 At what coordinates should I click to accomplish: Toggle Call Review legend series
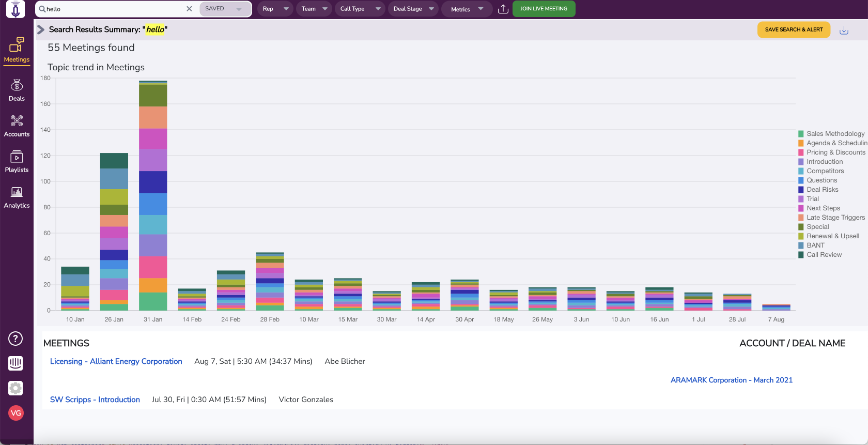click(824, 255)
